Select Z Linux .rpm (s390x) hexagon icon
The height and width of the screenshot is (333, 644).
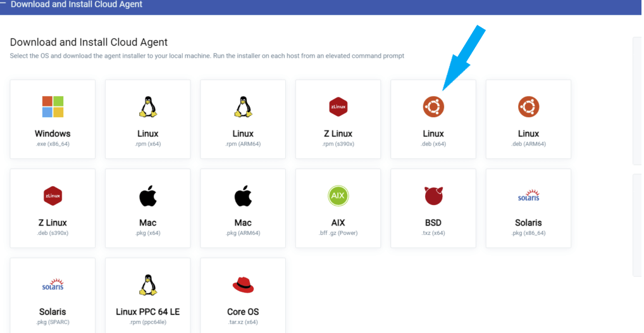click(x=338, y=107)
